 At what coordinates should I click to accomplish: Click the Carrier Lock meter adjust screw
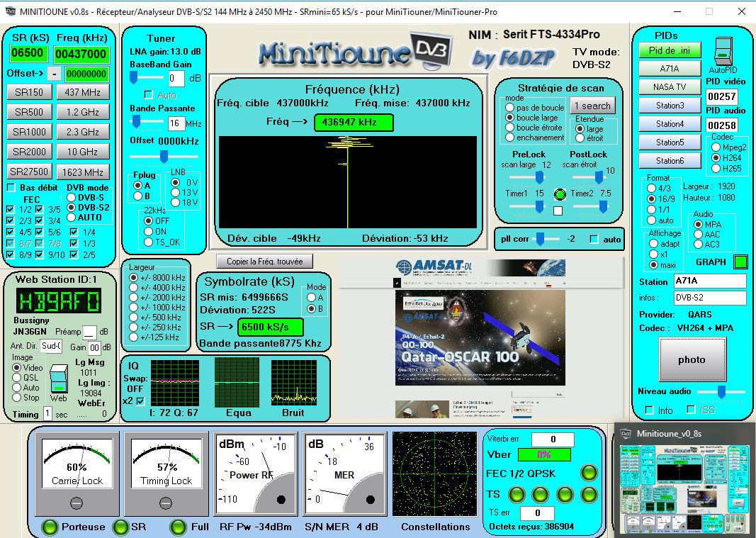(x=77, y=503)
